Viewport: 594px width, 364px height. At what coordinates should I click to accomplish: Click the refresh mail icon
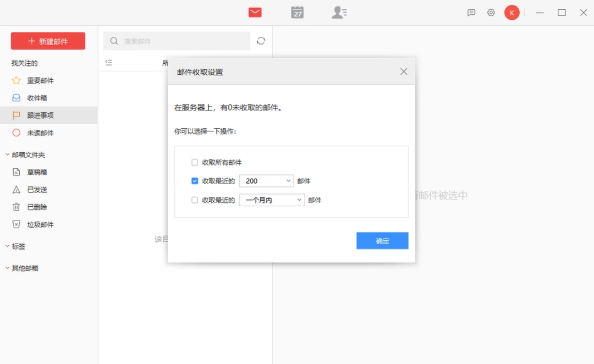point(261,41)
